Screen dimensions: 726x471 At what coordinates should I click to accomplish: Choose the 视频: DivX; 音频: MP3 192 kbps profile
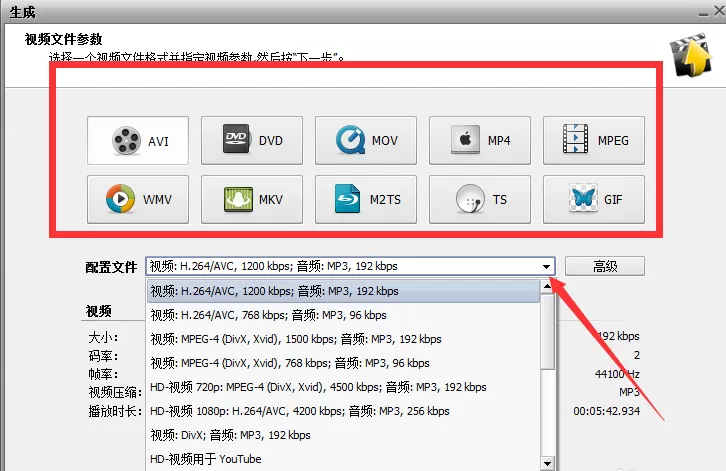(x=343, y=435)
